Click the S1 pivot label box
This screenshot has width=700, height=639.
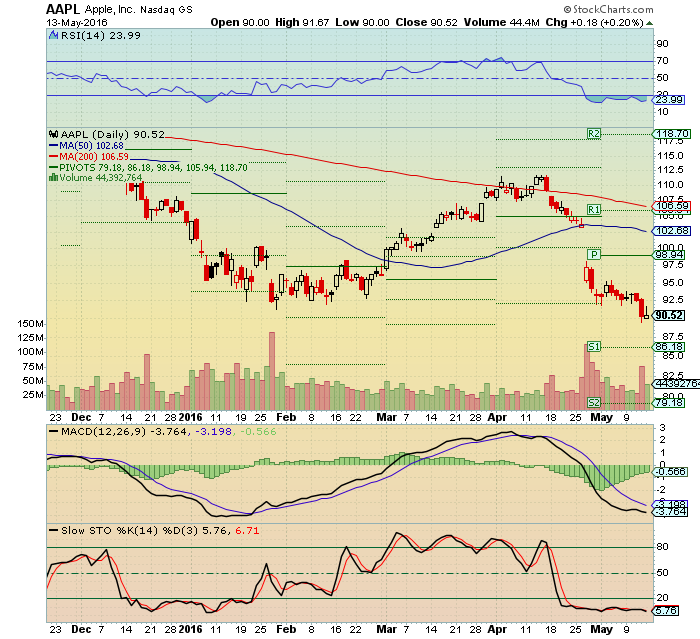(x=594, y=347)
